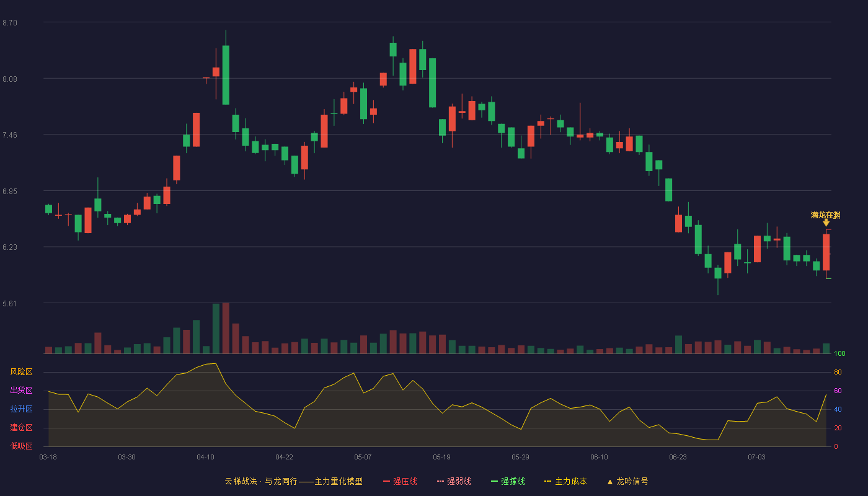Click the 8.08 price axis label
Screen dimensions: 868x496
[x=10, y=79]
